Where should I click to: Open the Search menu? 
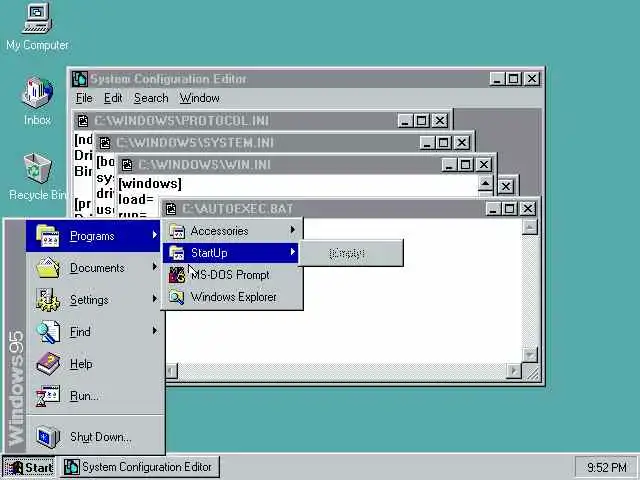click(x=151, y=98)
